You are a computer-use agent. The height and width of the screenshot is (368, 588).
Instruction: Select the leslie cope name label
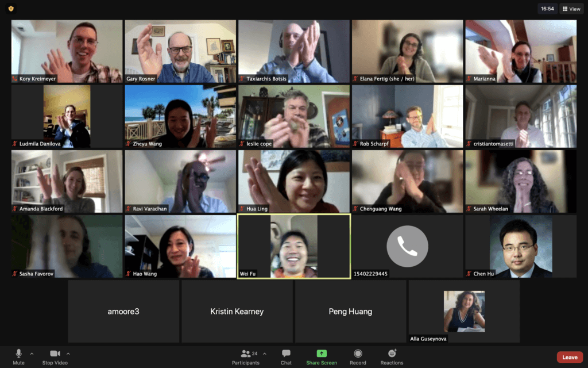pyautogui.click(x=259, y=144)
